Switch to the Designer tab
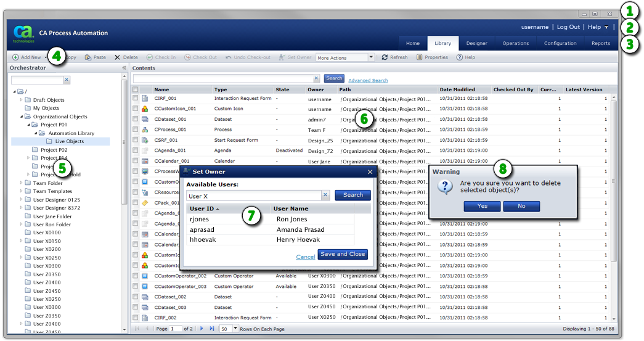Image resolution: width=644 pixels, height=341 pixels. pyautogui.click(x=476, y=43)
